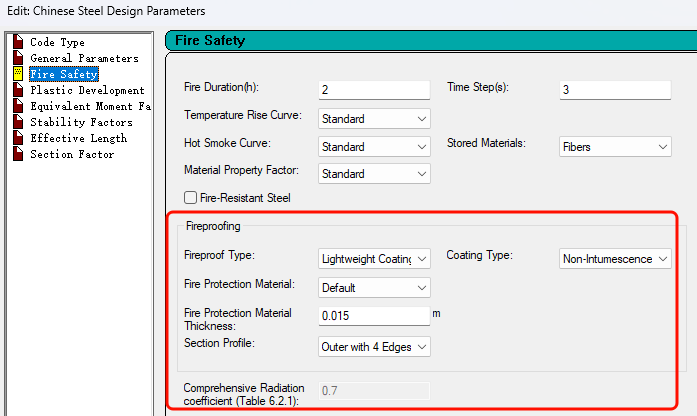Open the Code Type page

57,42
